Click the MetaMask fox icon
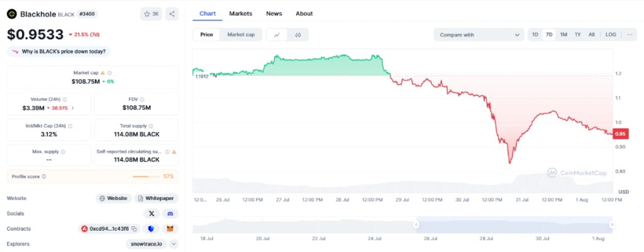This screenshot has height=252, width=644. pos(170,229)
